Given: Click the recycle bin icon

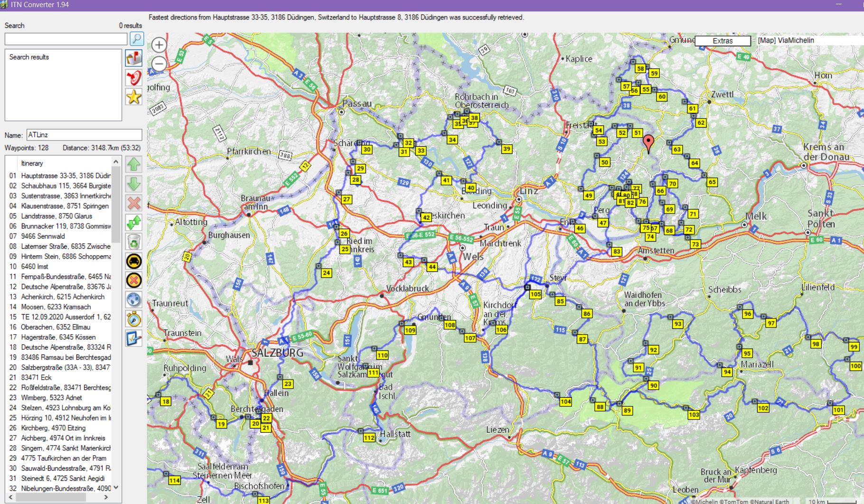Looking at the screenshot, I should (134, 242).
